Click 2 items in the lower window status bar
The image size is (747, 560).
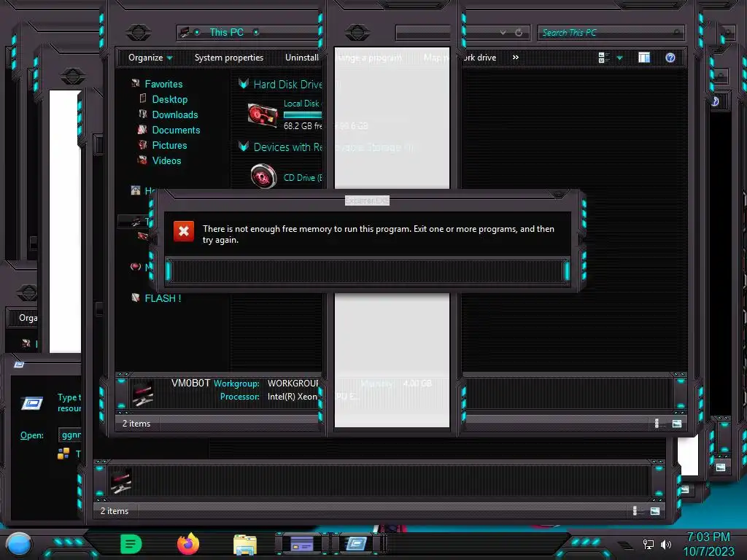115,511
